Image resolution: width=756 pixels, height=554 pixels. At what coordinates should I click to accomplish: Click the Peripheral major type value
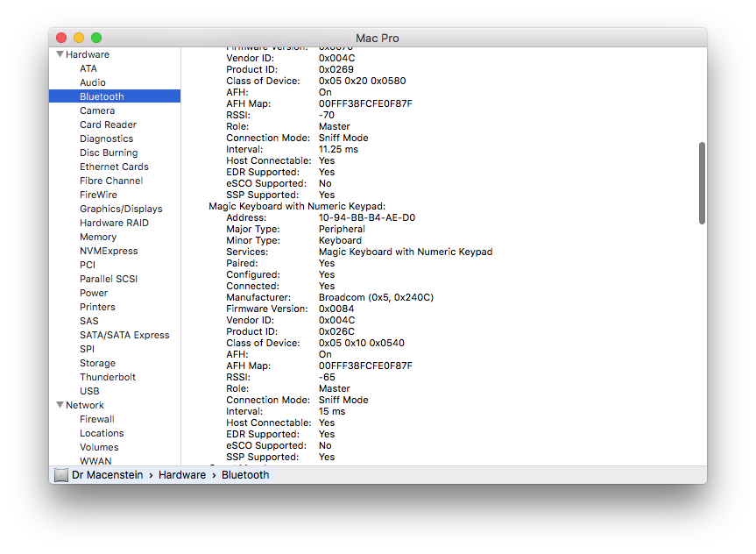(x=342, y=229)
